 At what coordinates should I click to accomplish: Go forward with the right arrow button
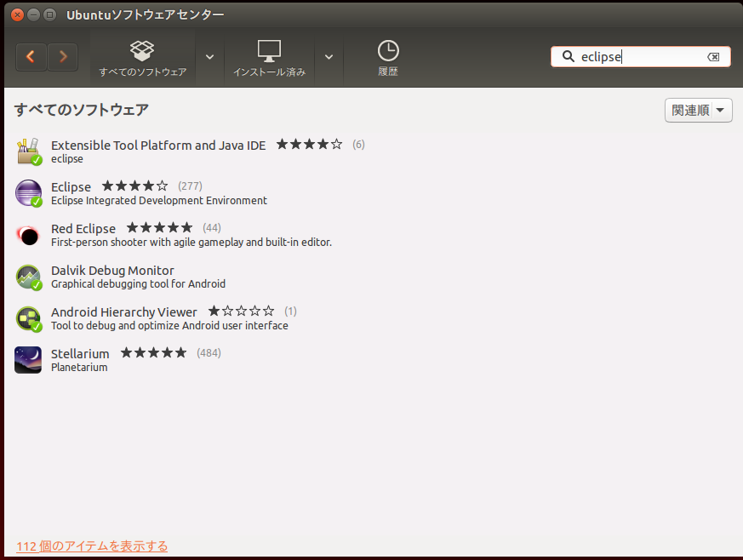pyautogui.click(x=62, y=57)
